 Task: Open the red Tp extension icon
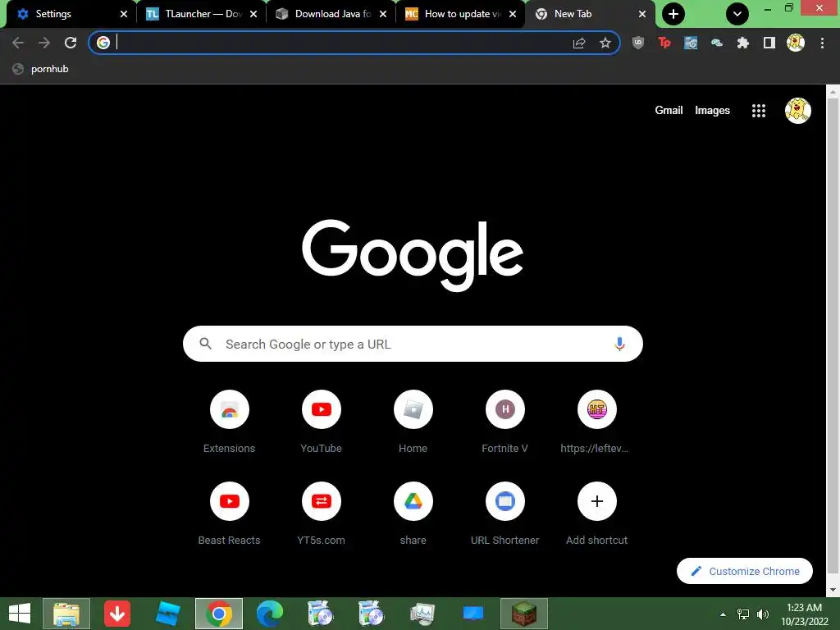point(664,43)
